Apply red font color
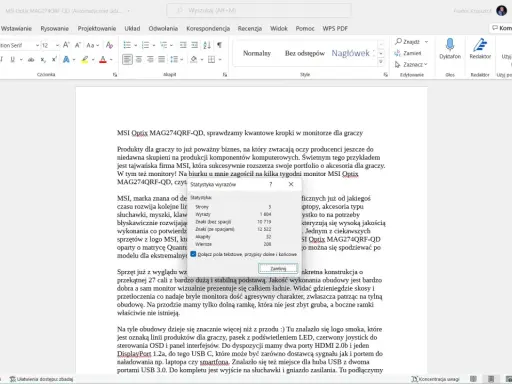 coord(103,60)
